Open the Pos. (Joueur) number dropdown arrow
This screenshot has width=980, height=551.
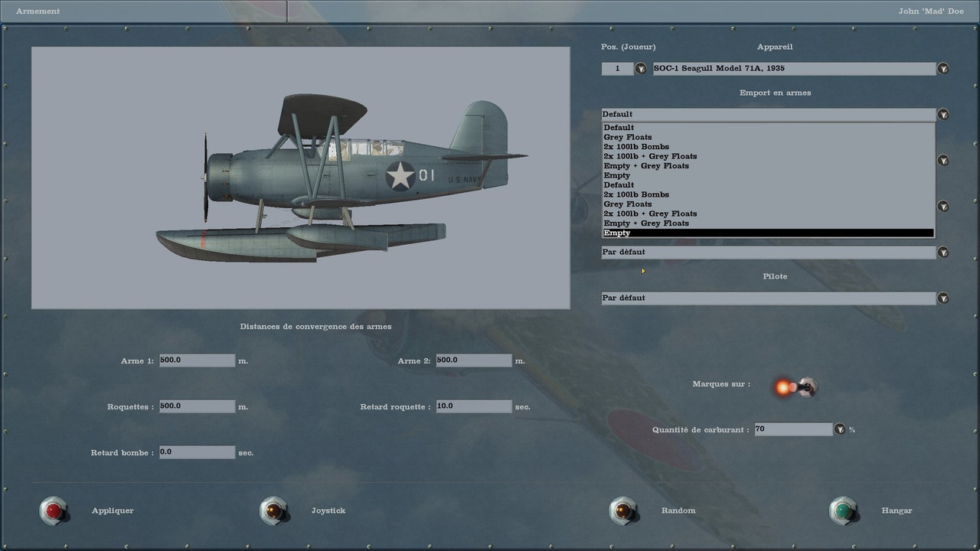click(640, 69)
